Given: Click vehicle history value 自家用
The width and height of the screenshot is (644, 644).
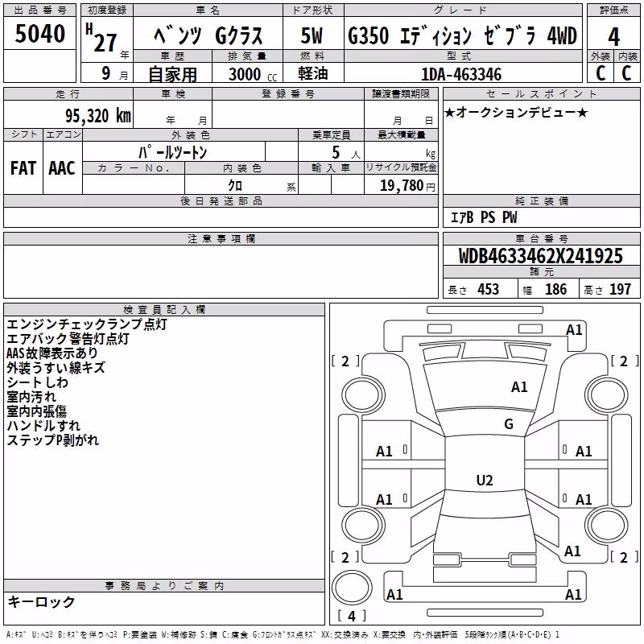Looking at the screenshot, I should 172,74.
